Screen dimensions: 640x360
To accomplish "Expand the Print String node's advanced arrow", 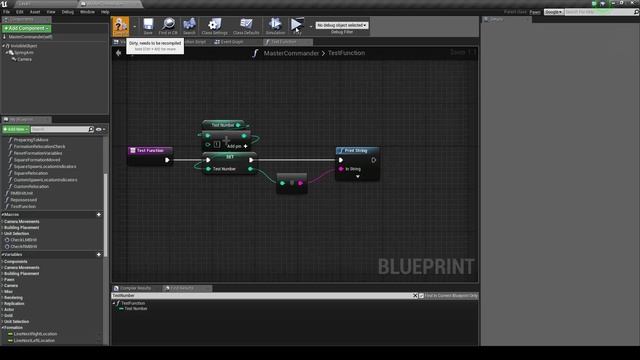I will click(358, 177).
